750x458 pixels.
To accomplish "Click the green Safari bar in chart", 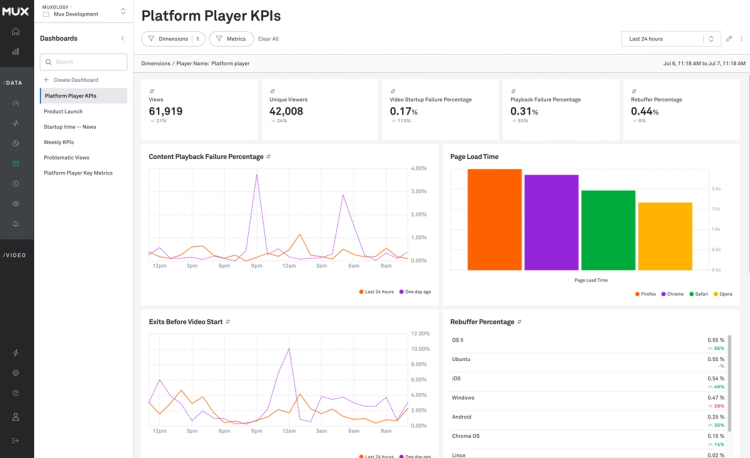I will click(608, 230).
